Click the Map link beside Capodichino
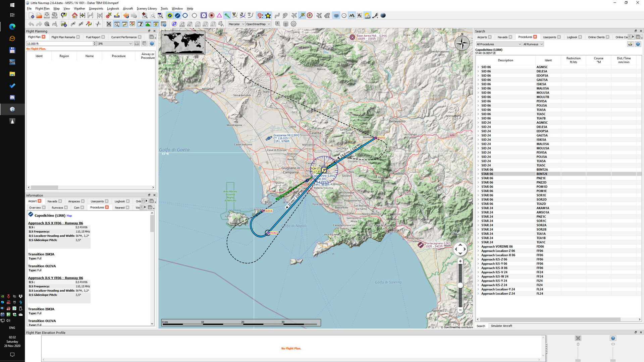This screenshot has height=362, width=644. tap(69, 216)
